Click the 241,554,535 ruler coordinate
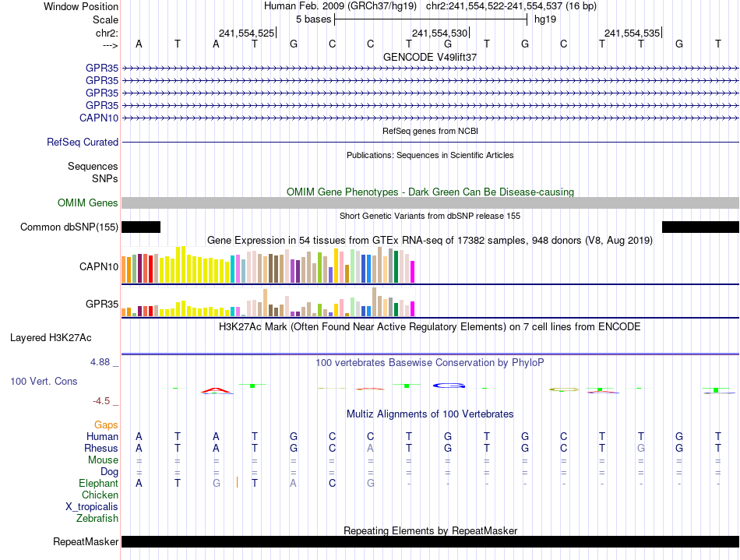Viewport: 740px width, 560px height. [x=632, y=33]
